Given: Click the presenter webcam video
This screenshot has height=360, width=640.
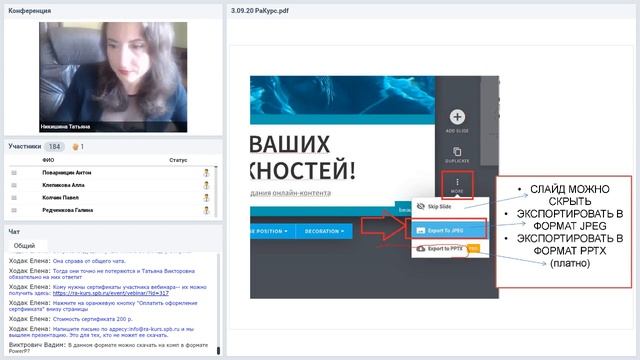Looking at the screenshot, I should [x=113, y=77].
